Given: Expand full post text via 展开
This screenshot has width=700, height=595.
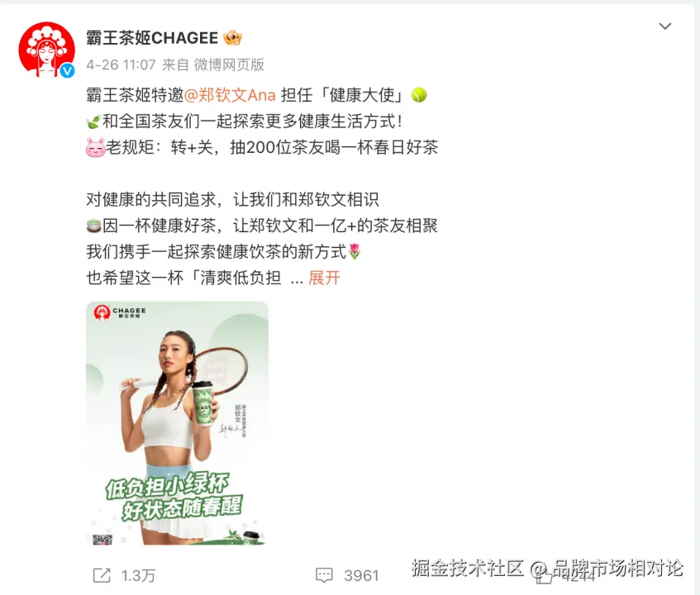Looking at the screenshot, I should click(324, 278).
